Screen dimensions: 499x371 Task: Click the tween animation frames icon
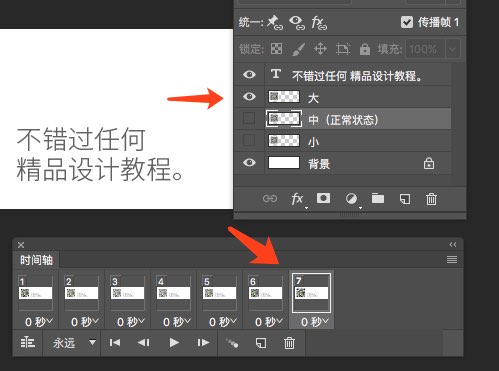coord(232,343)
